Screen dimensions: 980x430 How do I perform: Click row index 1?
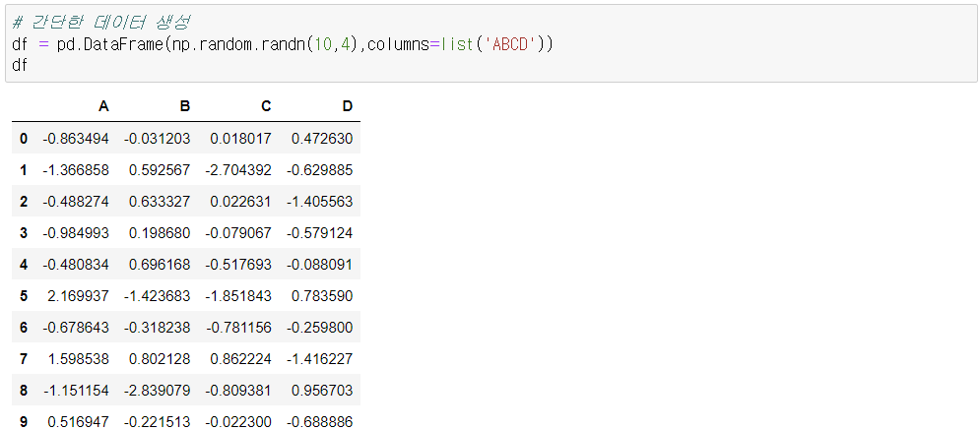tap(24, 170)
